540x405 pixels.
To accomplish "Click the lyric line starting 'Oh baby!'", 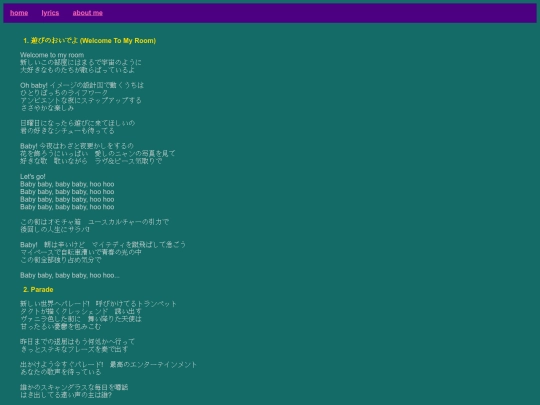I will pyautogui.click(x=82, y=85).
